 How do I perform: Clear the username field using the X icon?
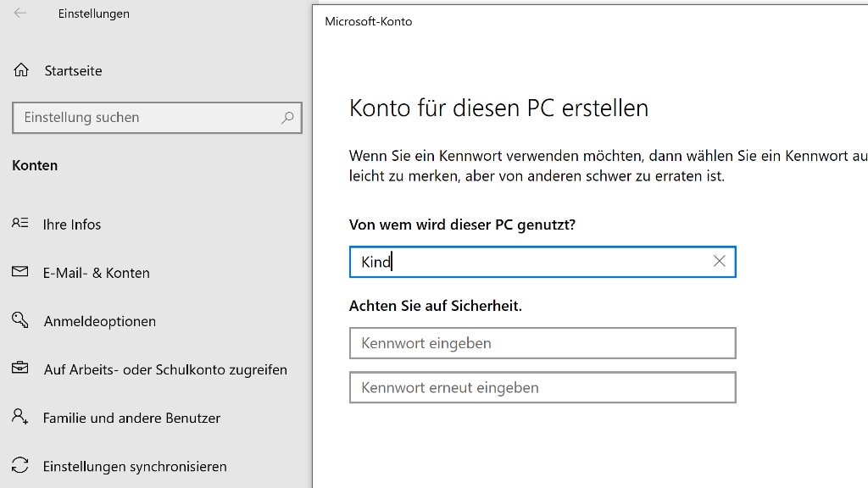[x=719, y=262]
